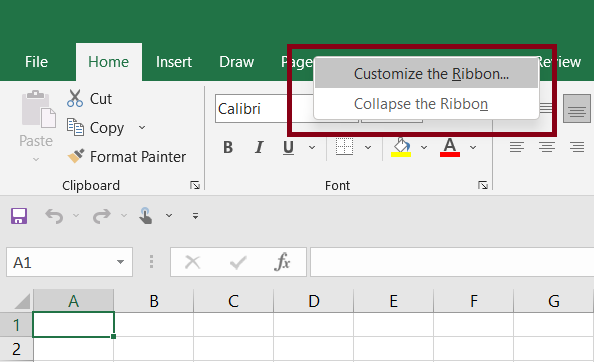The image size is (594, 362).
Task: Open Clipboard group dialog launcher
Action: (195, 185)
